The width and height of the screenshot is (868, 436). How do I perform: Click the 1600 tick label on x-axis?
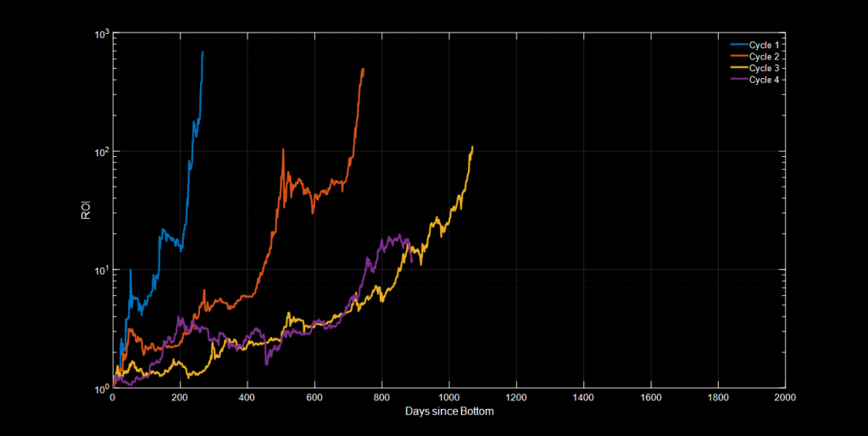click(650, 397)
